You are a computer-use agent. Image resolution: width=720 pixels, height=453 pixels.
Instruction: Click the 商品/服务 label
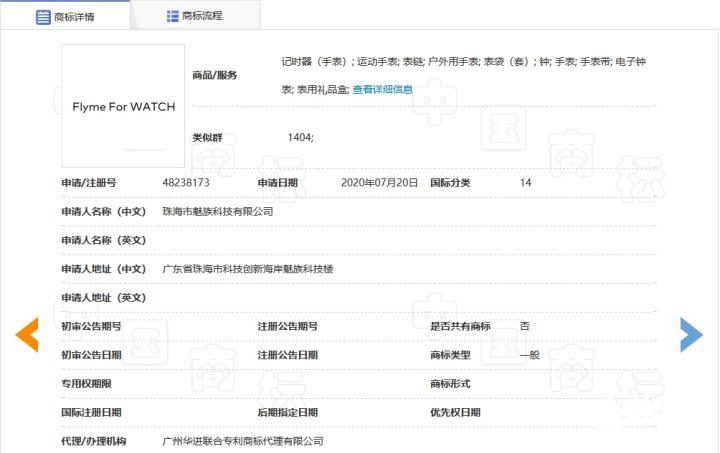214,75
